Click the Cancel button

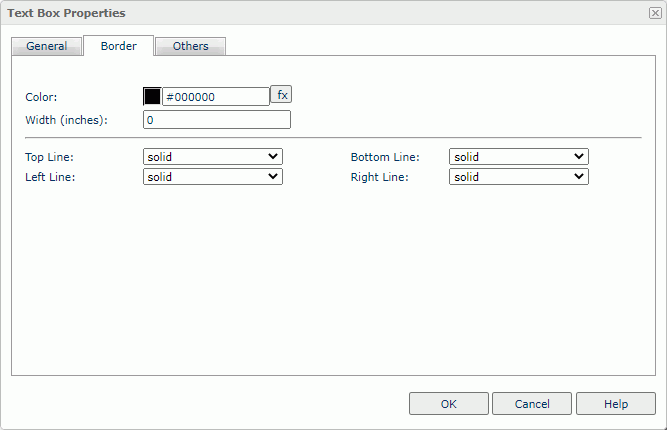pos(532,403)
